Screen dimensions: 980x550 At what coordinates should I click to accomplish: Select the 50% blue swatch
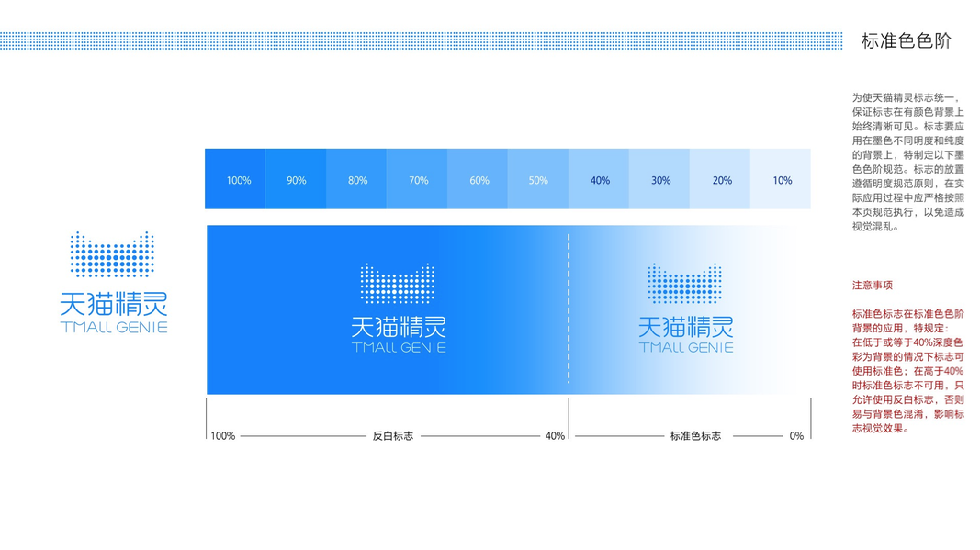pyautogui.click(x=538, y=179)
